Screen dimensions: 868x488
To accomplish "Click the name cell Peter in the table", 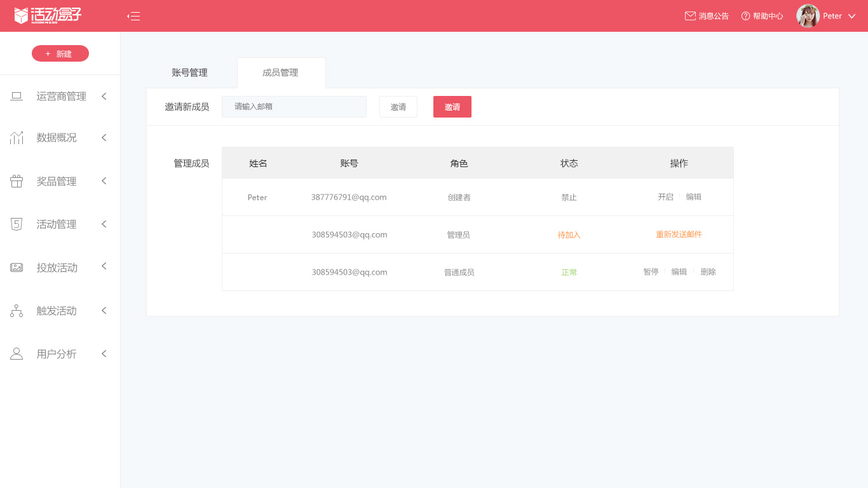I will click(257, 198).
